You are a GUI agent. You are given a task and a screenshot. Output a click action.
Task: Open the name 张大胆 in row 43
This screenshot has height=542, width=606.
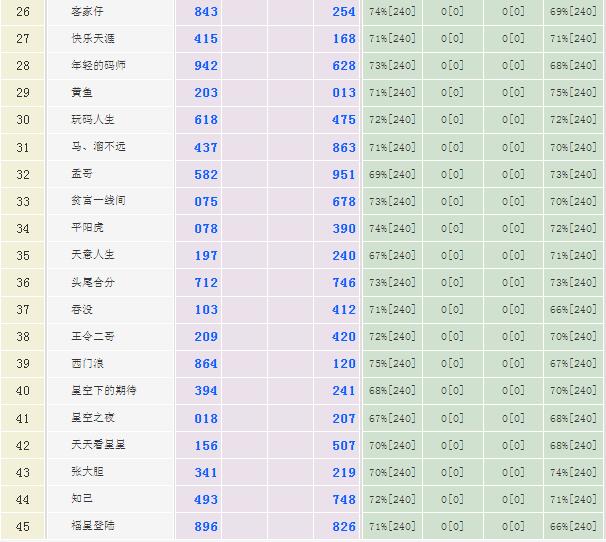87,472
